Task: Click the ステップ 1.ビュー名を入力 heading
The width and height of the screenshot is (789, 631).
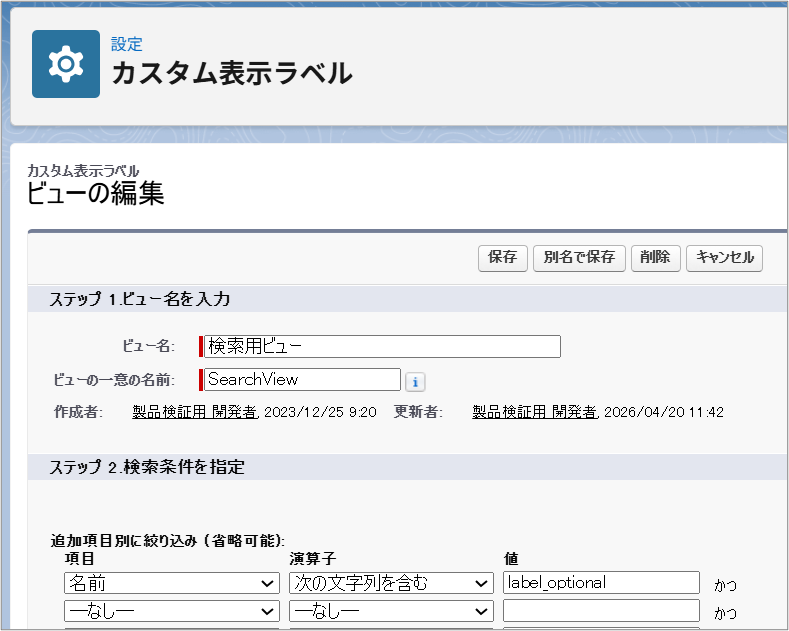Action: (x=139, y=299)
